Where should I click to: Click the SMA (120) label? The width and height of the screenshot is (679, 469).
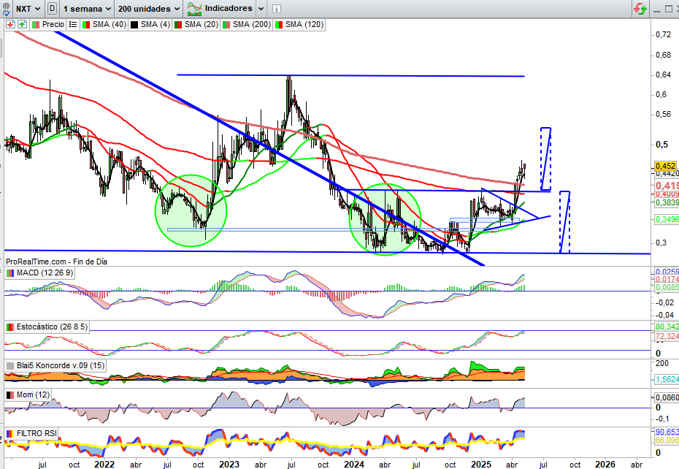[x=304, y=25]
